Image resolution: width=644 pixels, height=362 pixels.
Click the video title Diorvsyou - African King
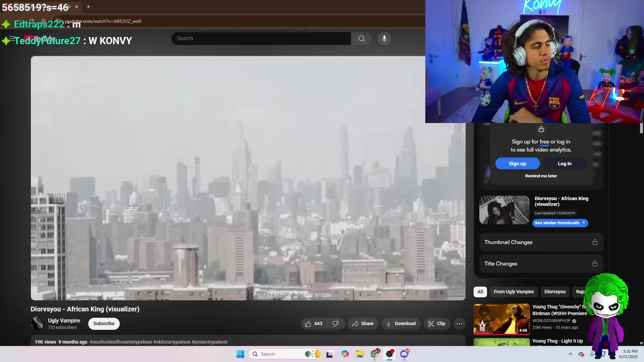coord(85,309)
